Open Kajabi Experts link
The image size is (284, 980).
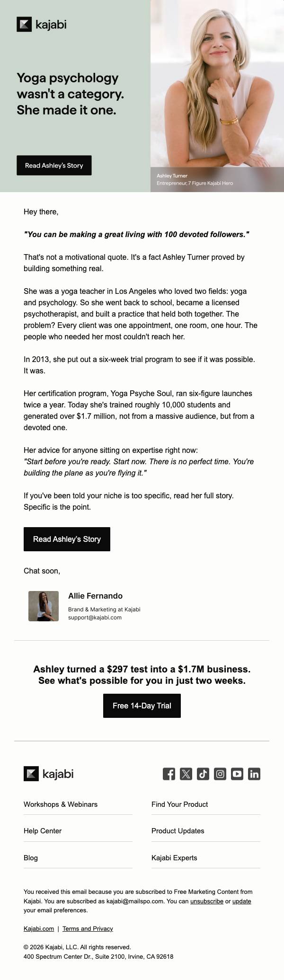(174, 857)
